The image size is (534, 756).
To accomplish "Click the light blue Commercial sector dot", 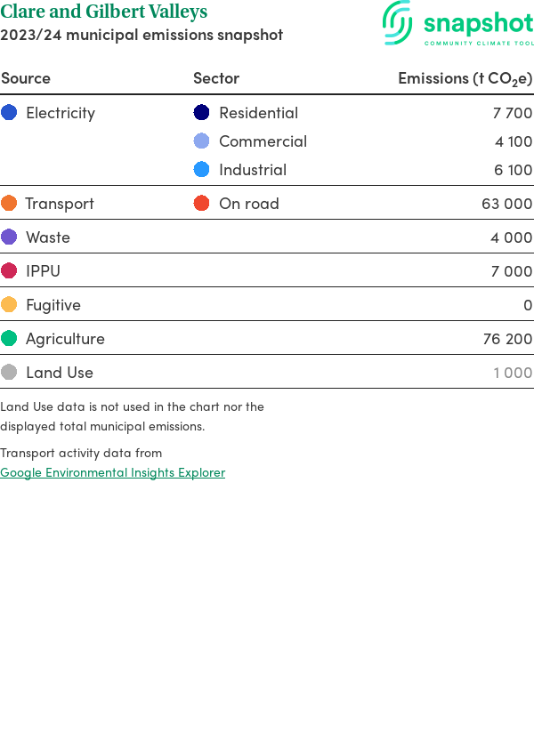I will [x=202, y=141].
